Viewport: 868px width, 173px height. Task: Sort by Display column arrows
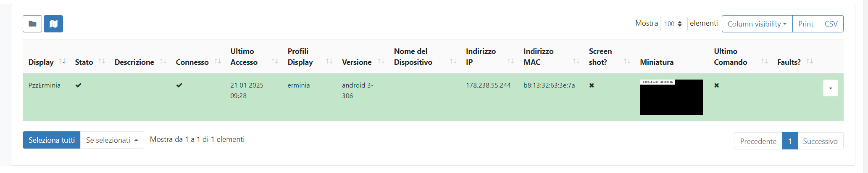pos(63,61)
